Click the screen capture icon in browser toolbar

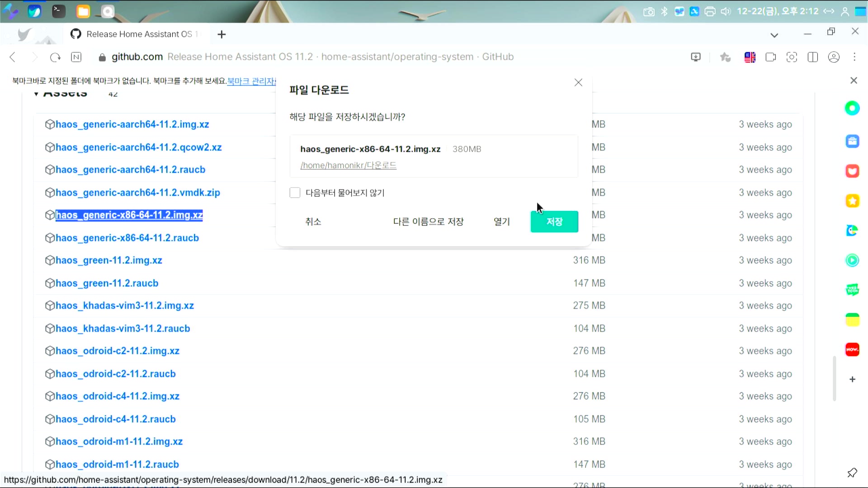(792, 57)
